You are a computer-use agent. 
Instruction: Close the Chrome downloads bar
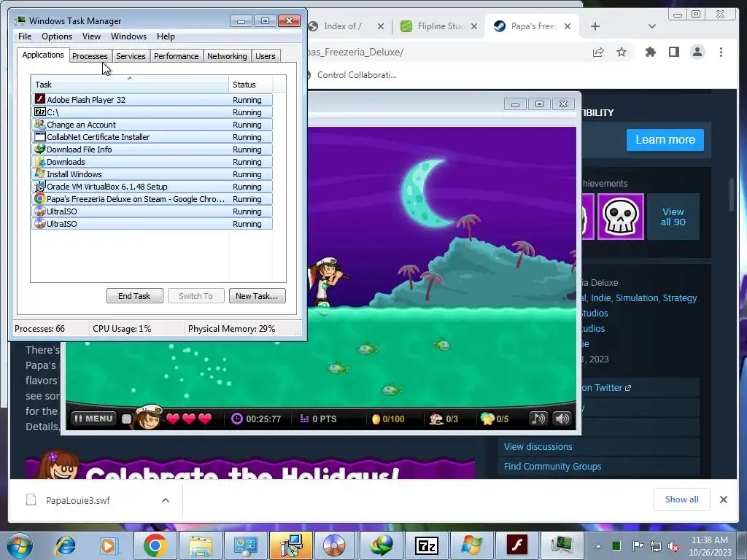[723, 499]
